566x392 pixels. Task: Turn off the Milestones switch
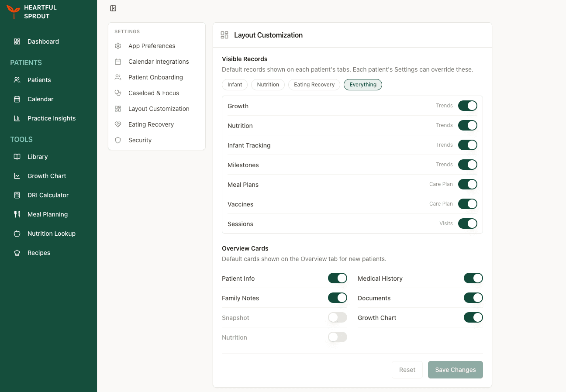468,165
